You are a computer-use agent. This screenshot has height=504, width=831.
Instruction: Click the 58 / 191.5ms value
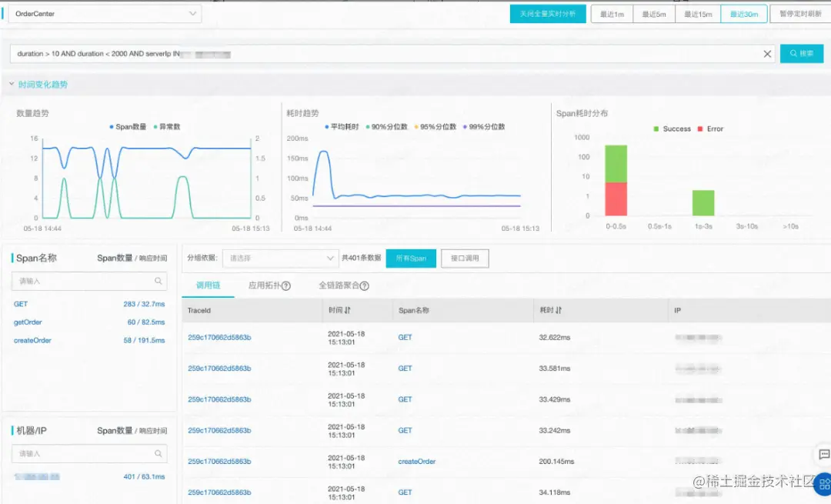tap(144, 340)
